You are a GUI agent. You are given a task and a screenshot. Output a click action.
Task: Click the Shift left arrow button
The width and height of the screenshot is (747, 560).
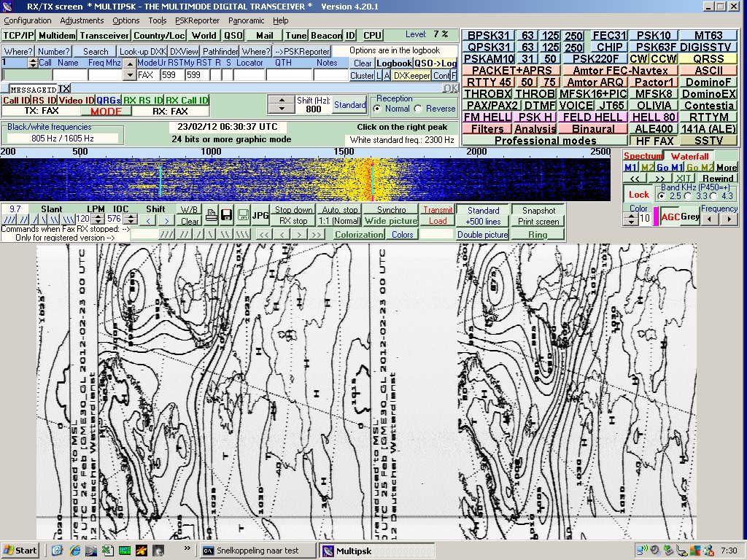148,221
